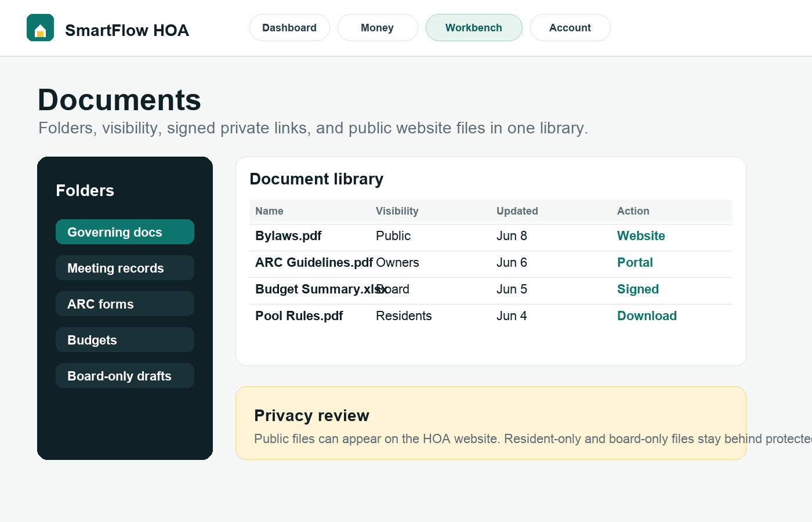Click the Name column header
812x522 pixels.
[x=270, y=211]
